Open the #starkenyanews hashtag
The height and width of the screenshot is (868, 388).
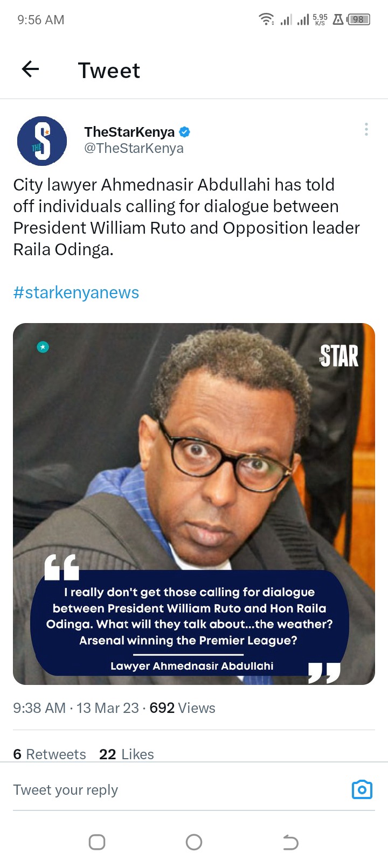click(76, 292)
